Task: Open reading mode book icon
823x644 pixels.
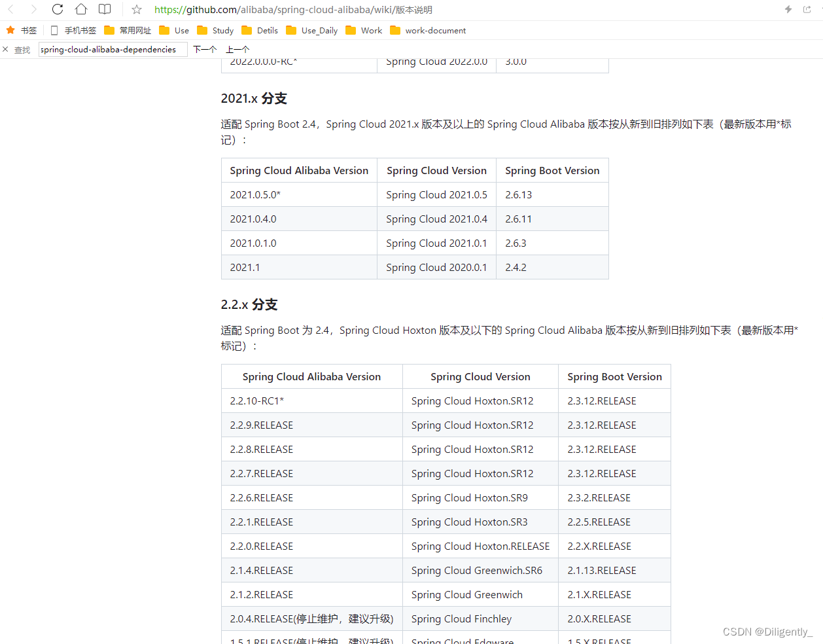Action: 105,9
